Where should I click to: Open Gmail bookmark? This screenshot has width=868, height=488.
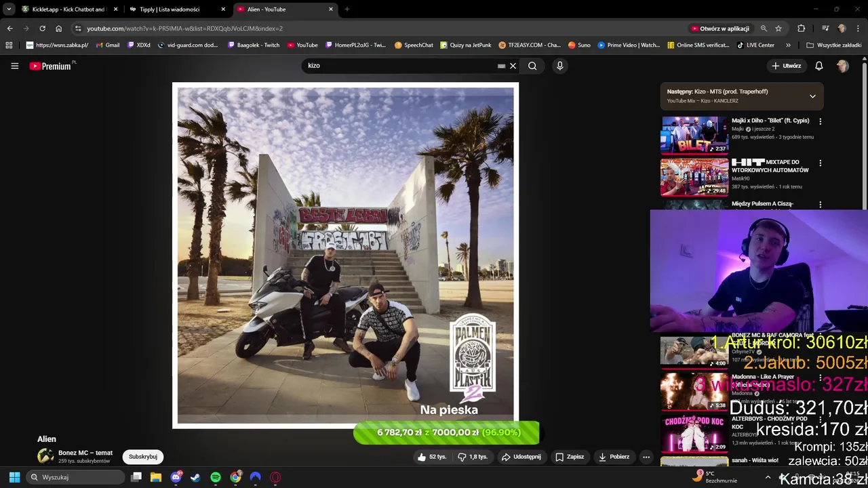point(108,45)
